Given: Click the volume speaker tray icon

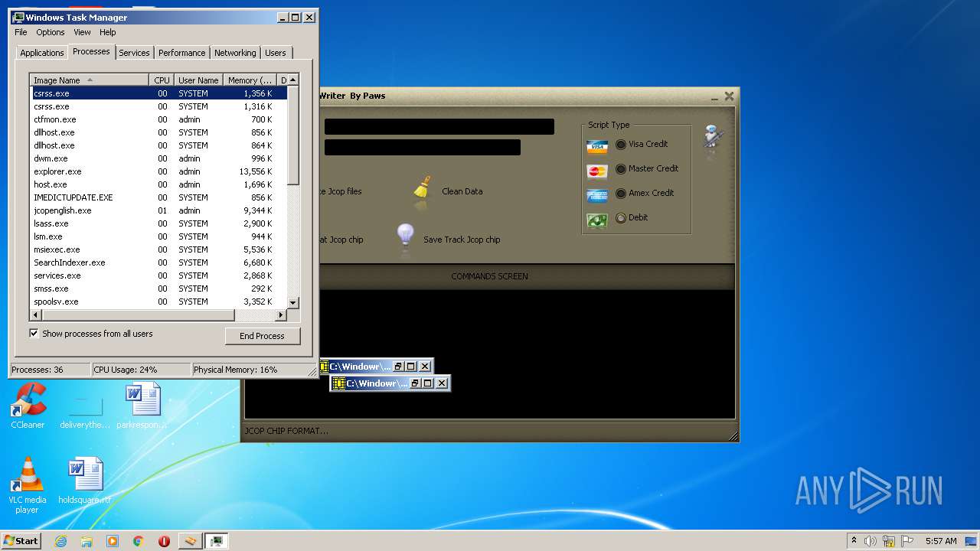Looking at the screenshot, I should tap(871, 541).
